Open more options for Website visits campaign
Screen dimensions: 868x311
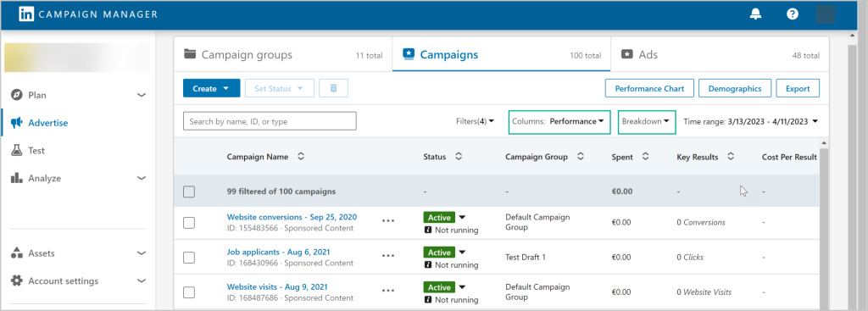click(388, 291)
